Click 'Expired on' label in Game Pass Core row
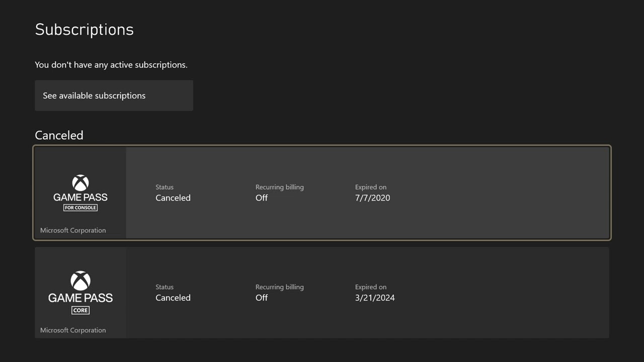644x362 pixels. pos(371,287)
